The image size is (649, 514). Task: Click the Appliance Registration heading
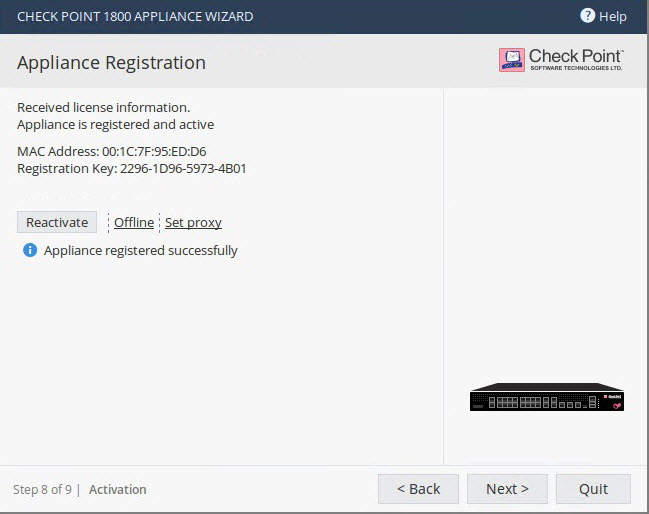(111, 63)
